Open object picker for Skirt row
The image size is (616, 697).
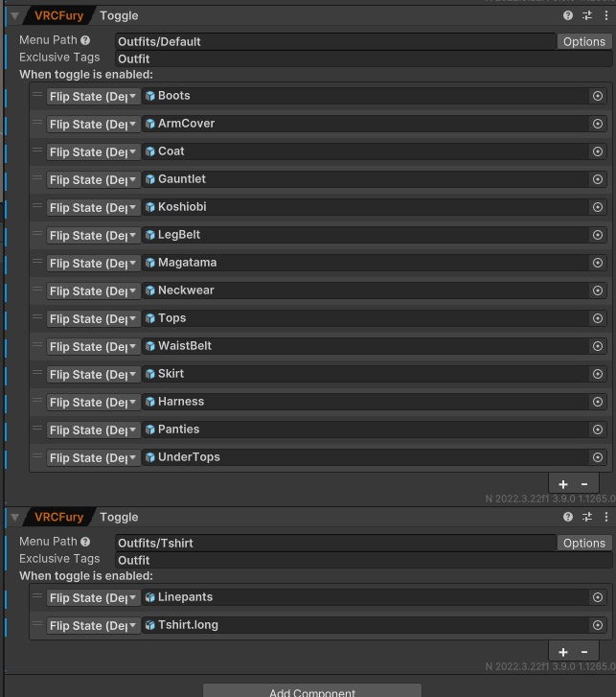pos(598,374)
